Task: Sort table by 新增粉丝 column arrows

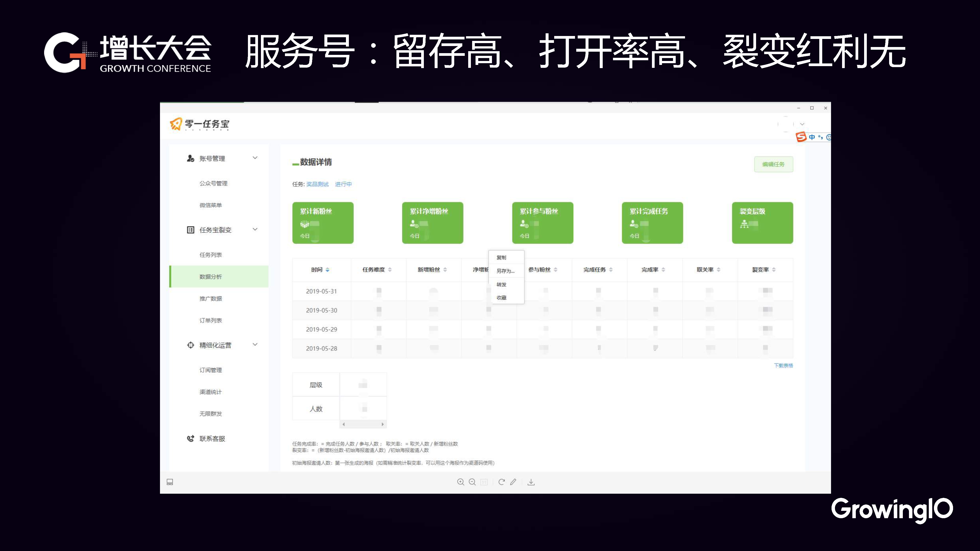Action: click(x=445, y=270)
